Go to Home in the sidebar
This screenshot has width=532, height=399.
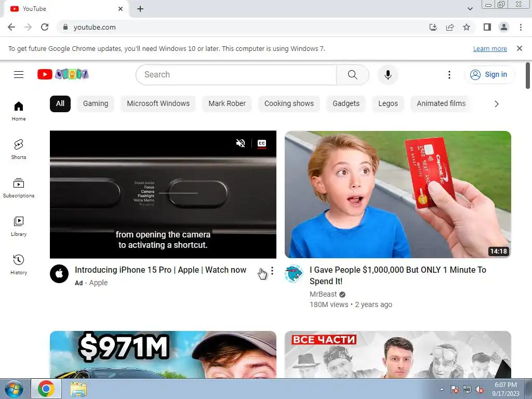pyautogui.click(x=19, y=111)
